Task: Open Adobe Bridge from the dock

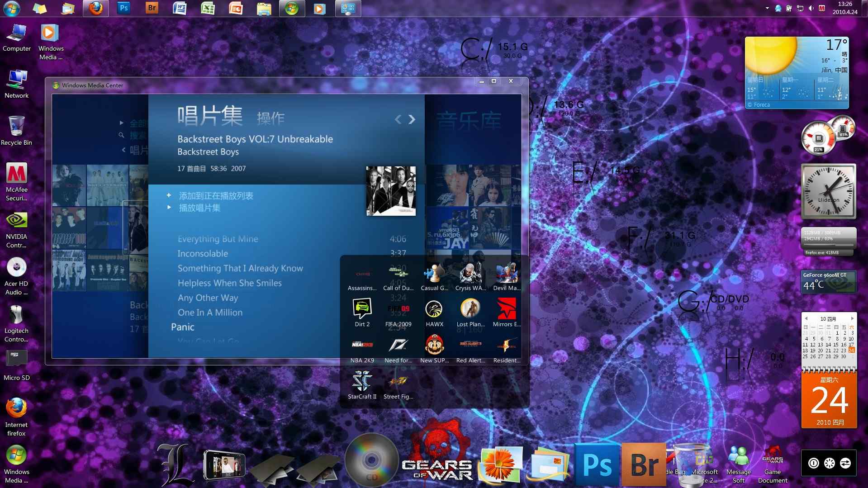Action: click(x=644, y=465)
